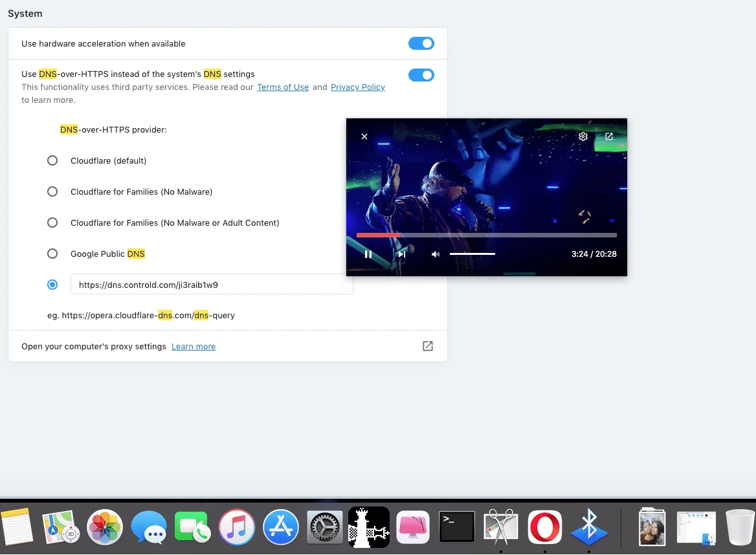Open computer's proxy settings external icon
756x555 pixels.
(428, 346)
